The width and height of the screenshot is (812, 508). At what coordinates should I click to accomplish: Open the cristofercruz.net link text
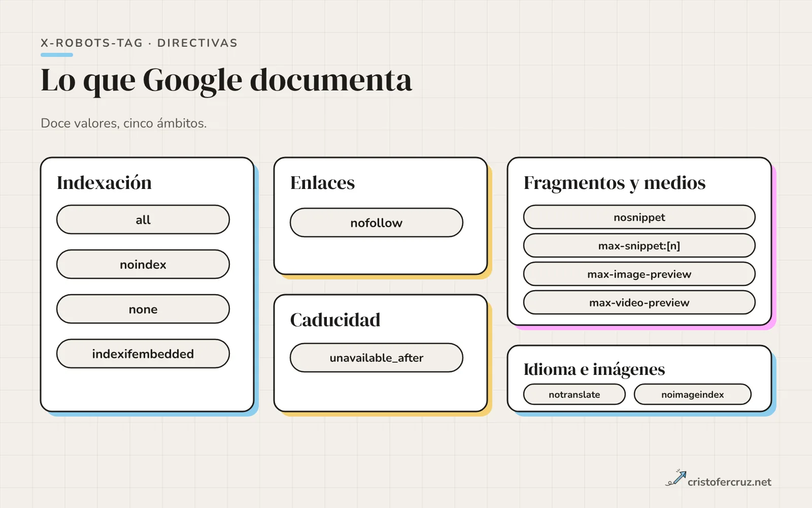point(729,482)
